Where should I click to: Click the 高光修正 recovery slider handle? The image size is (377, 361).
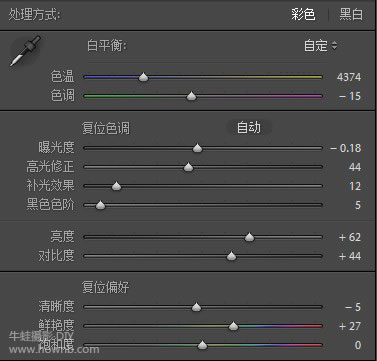pyautogui.click(x=188, y=167)
